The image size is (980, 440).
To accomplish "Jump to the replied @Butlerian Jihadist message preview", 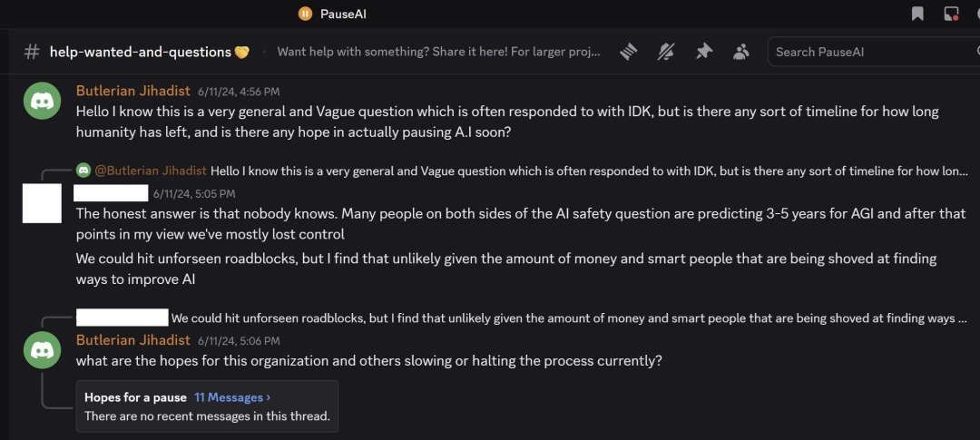I will pos(590,171).
